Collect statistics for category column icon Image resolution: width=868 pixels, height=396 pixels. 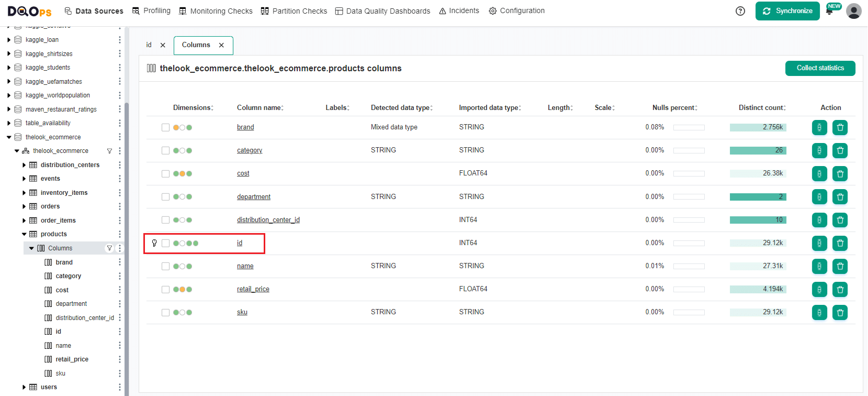(819, 150)
